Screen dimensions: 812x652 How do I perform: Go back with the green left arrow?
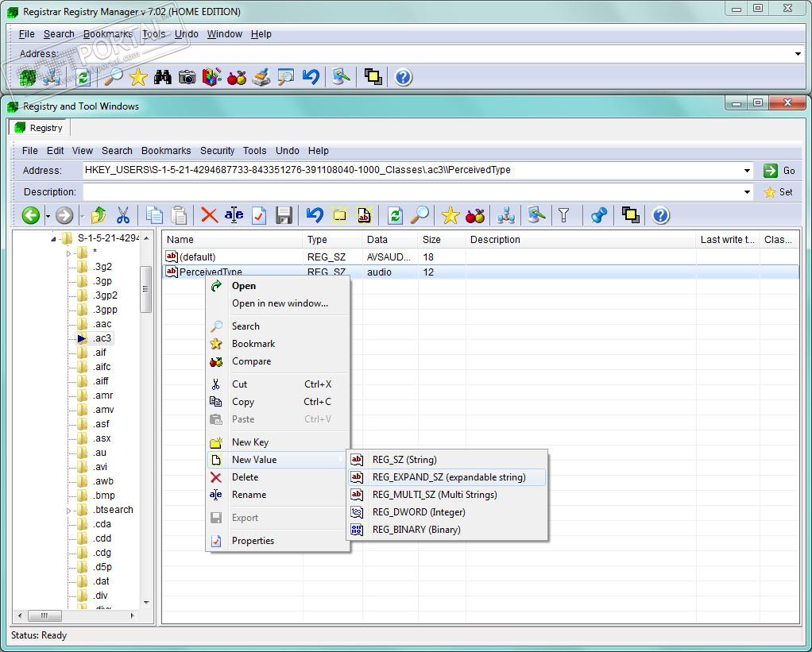[31, 215]
